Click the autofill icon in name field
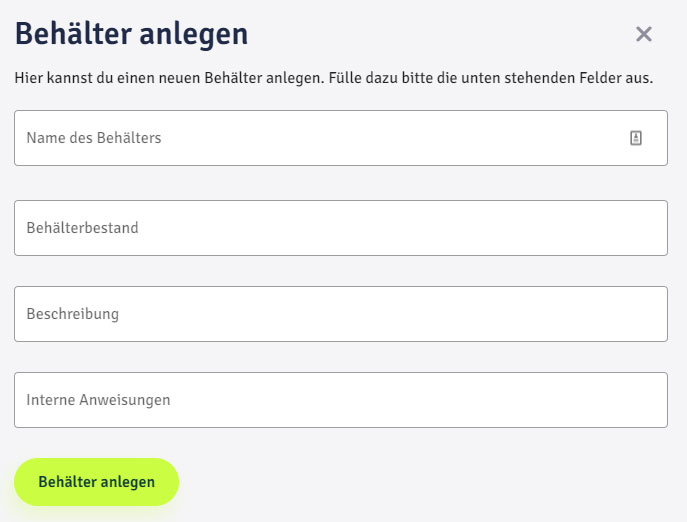The width and height of the screenshot is (687, 522). click(x=636, y=138)
